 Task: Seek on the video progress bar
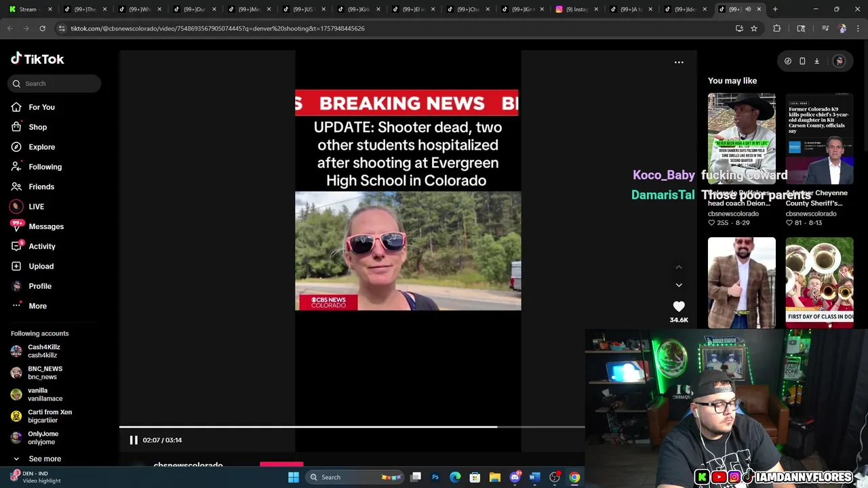[352, 427]
